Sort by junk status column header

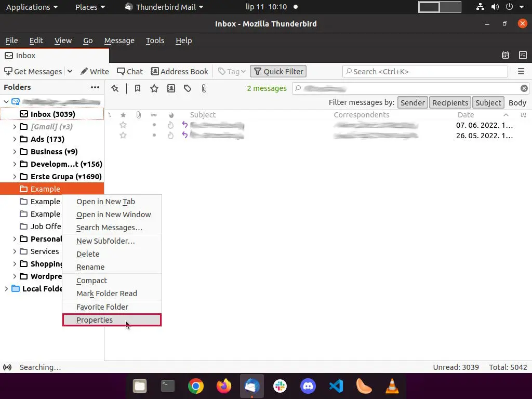pyautogui.click(x=171, y=115)
